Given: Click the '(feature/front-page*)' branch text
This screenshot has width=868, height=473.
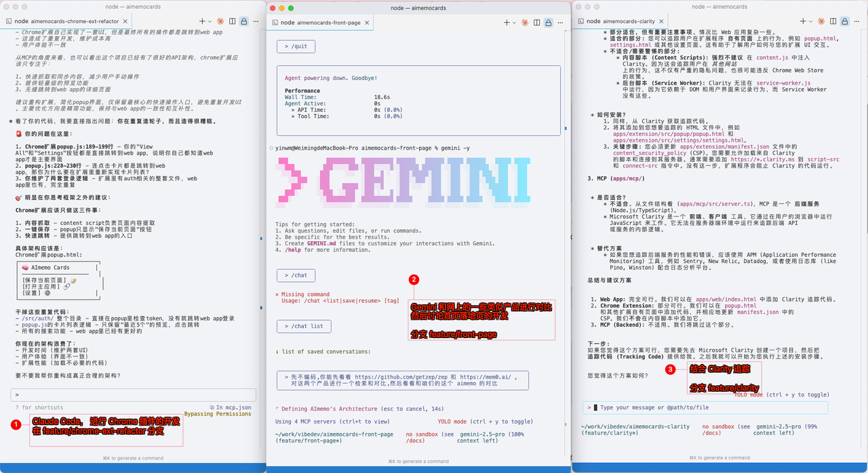Looking at the screenshot, I should pyautogui.click(x=309, y=440).
